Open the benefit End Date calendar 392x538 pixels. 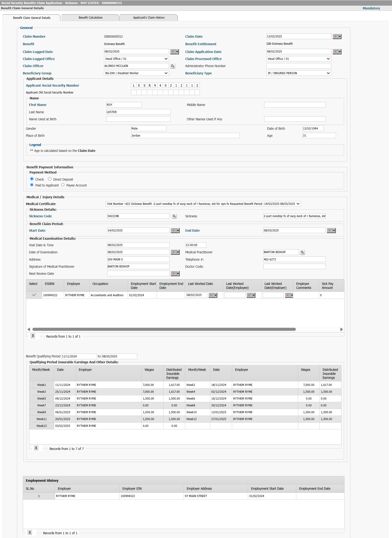(331, 231)
